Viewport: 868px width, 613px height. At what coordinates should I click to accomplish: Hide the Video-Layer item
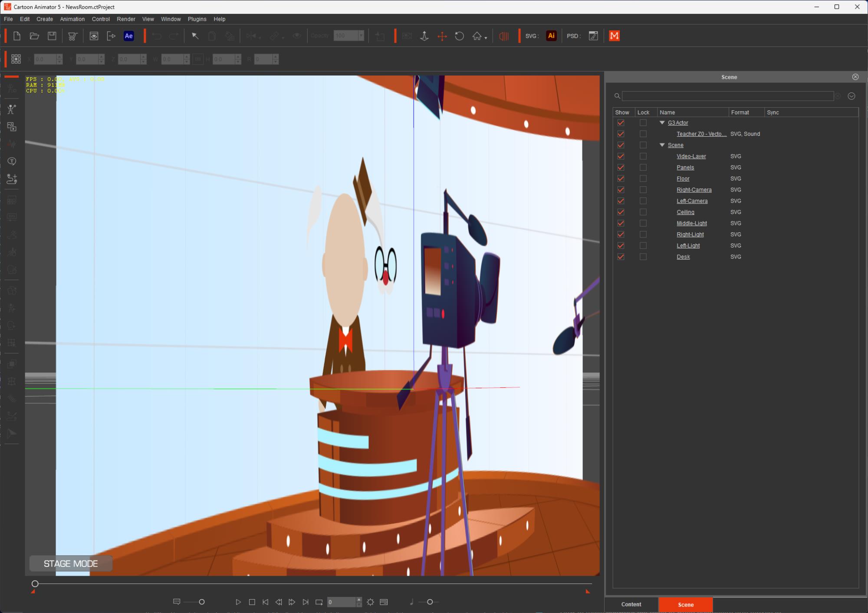[x=621, y=156]
